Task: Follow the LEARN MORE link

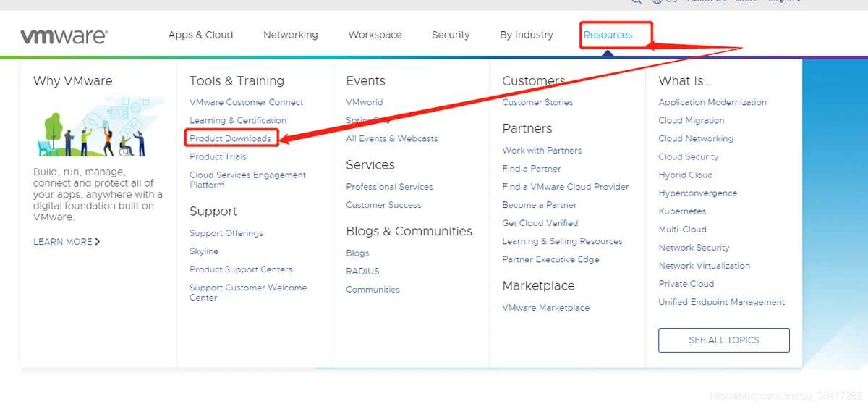Action: click(x=67, y=242)
